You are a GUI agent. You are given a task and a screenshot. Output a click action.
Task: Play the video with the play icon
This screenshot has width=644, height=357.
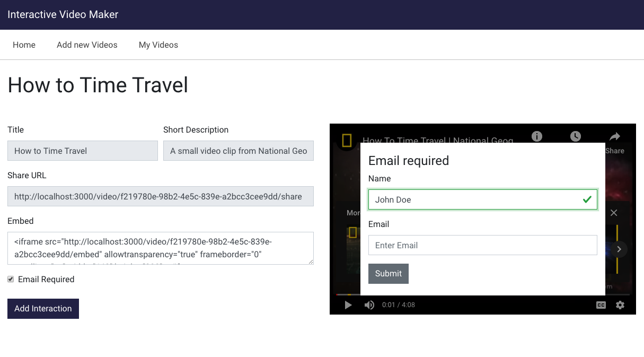348,305
